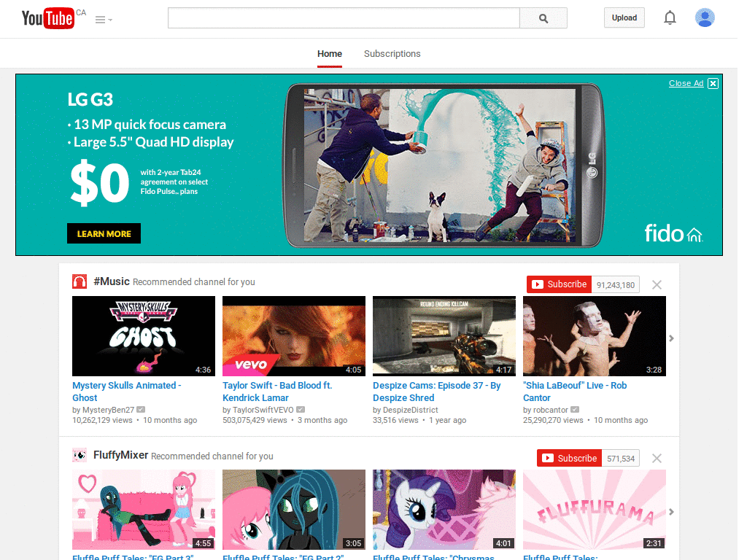Image resolution: width=747 pixels, height=560 pixels.
Task: Focus the search input field
Action: (x=344, y=18)
